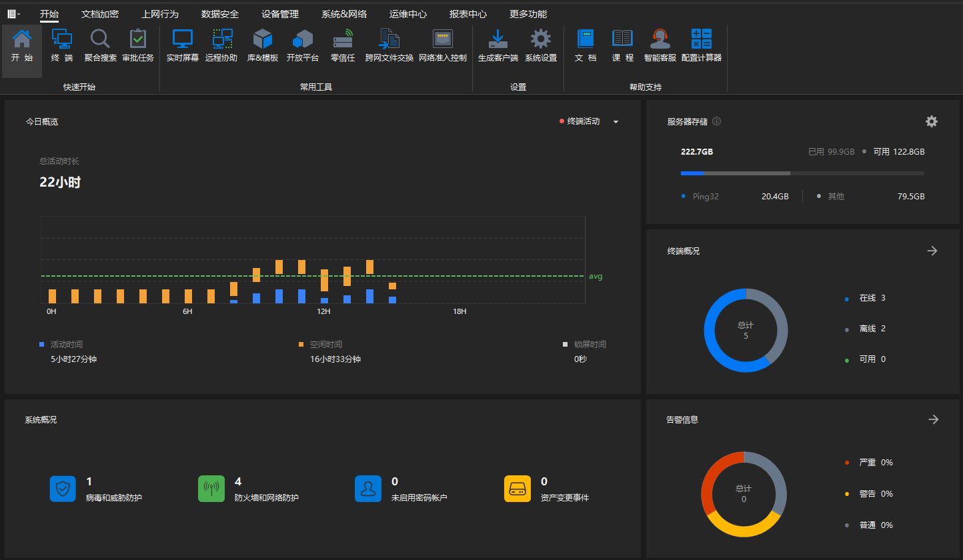Viewport: 963px width, 560px height.
Task: Open 跨网文件交换 file exchange
Action: [x=389, y=39]
